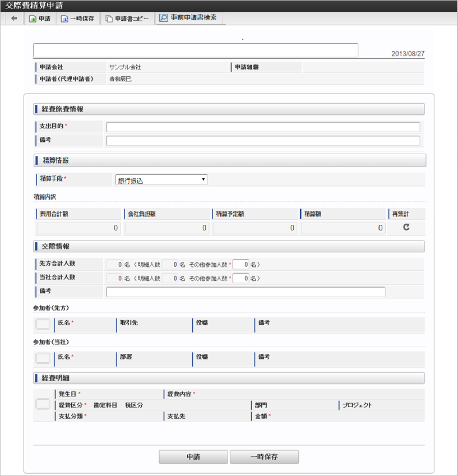Viewport: 458px width, 476px height.
Task: Click the 申請書コピー toolbar button
Action: [127, 19]
